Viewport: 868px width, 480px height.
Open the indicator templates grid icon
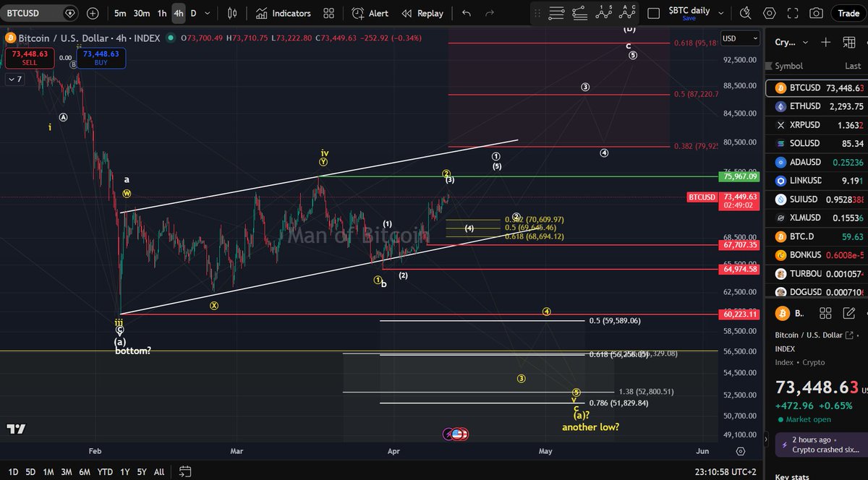[x=329, y=13]
